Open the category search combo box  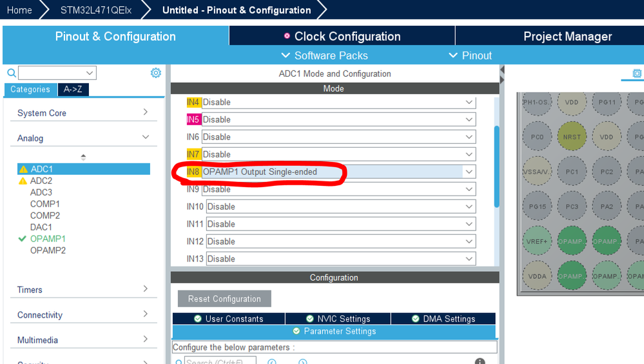click(57, 73)
